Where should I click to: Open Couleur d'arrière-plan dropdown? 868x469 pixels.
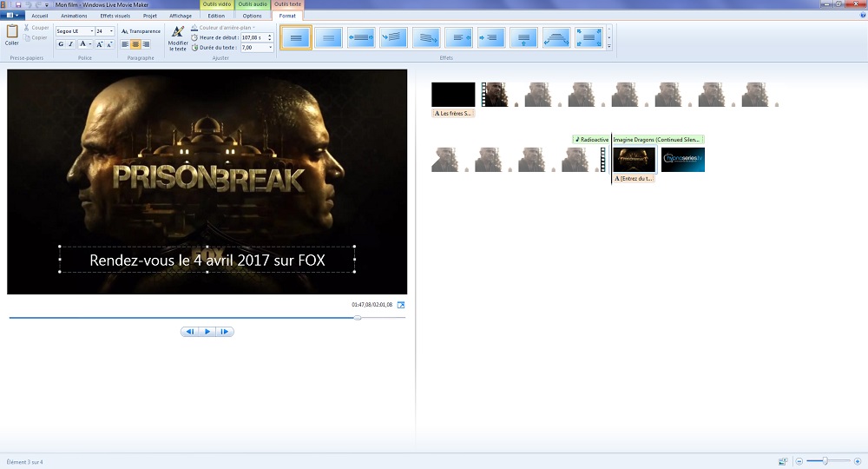(x=223, y=28)
